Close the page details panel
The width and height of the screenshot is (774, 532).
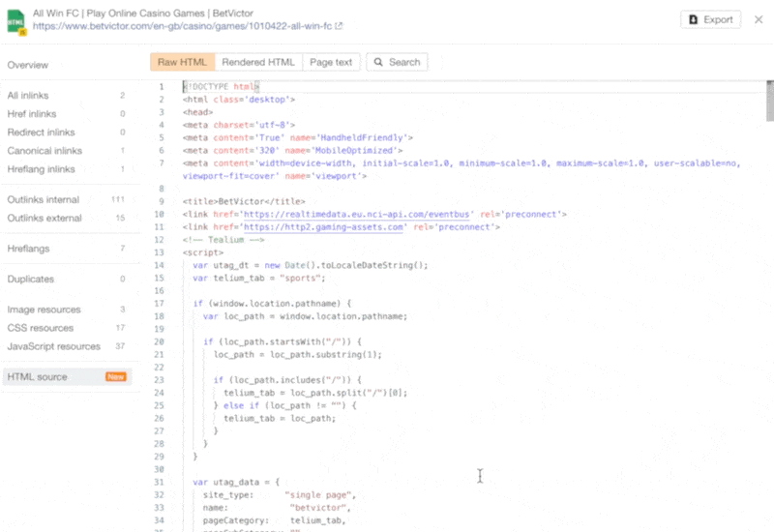[759, 19]
